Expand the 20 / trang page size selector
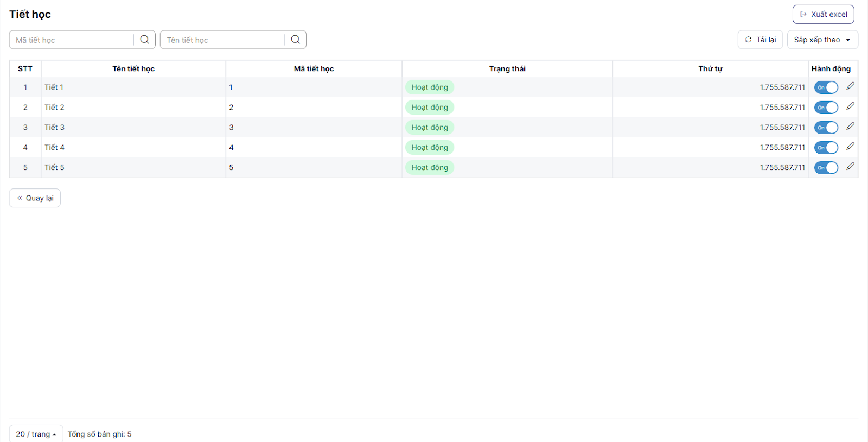This screenshot has width=868, height=442. 36,434
